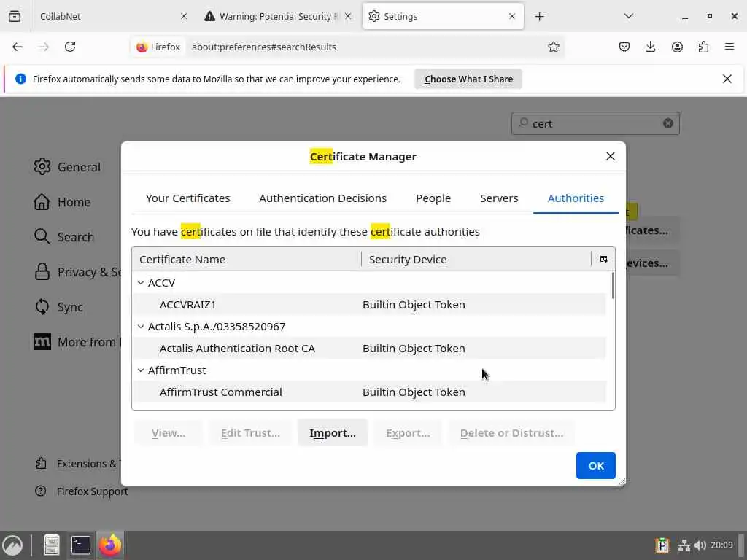Image resolution: width=747 pixels, height=560 pixels.
Task: Open the Privacy & Security lock icon
Action: coord(42,271)
